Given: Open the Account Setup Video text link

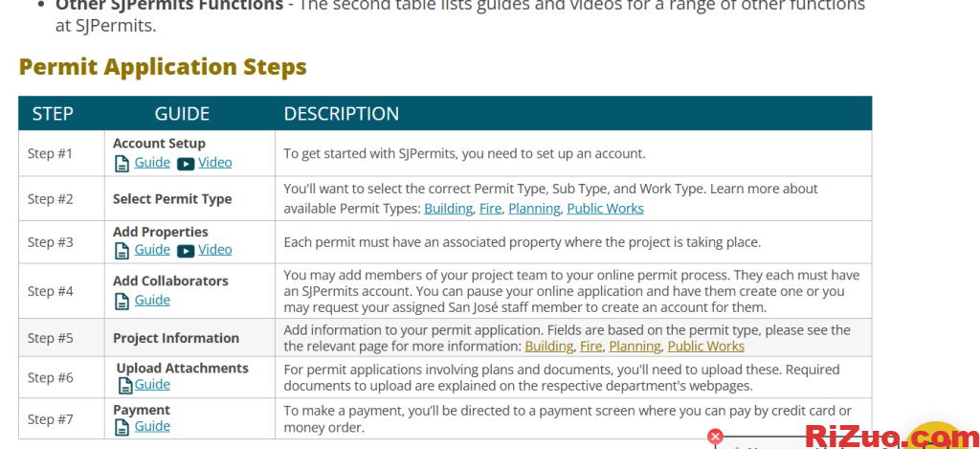Looking at the screenshot, I should click(x=215, y=163).
